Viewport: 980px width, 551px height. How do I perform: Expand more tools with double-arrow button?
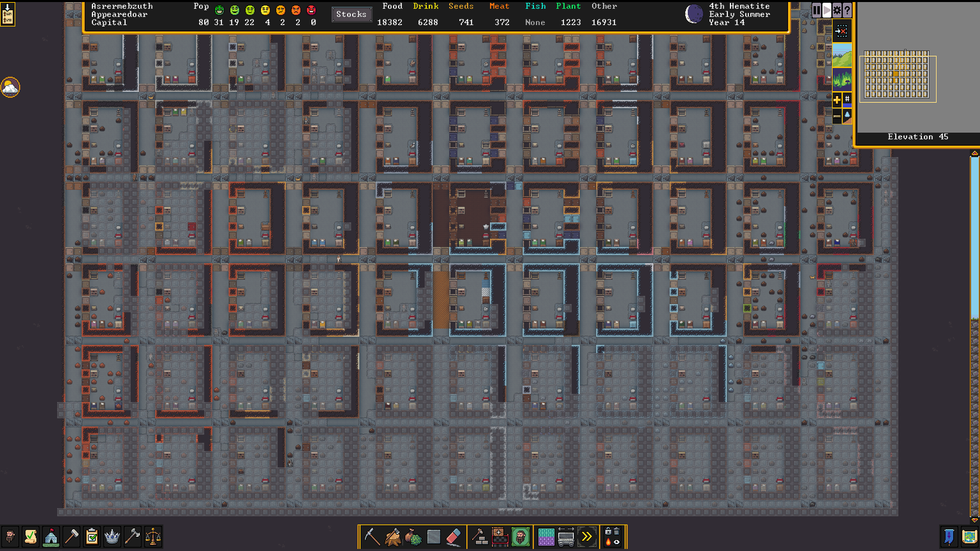click(x=586, y=537)
